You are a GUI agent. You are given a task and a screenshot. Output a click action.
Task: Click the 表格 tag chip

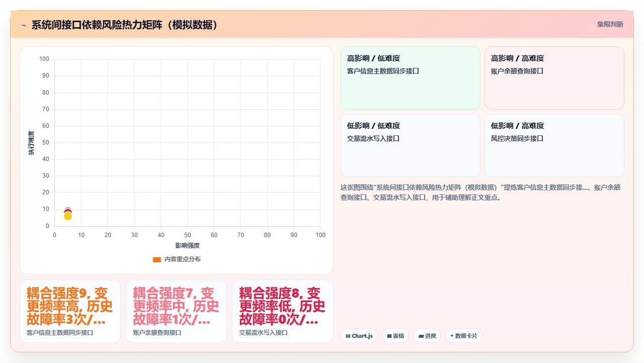tap(395, 336)
